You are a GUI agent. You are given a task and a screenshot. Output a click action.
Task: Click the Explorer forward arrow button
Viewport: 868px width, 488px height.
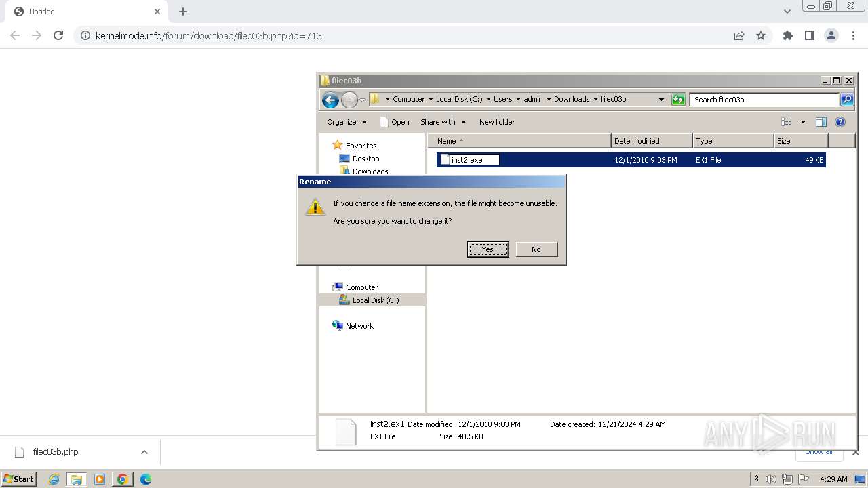[349, 100]
